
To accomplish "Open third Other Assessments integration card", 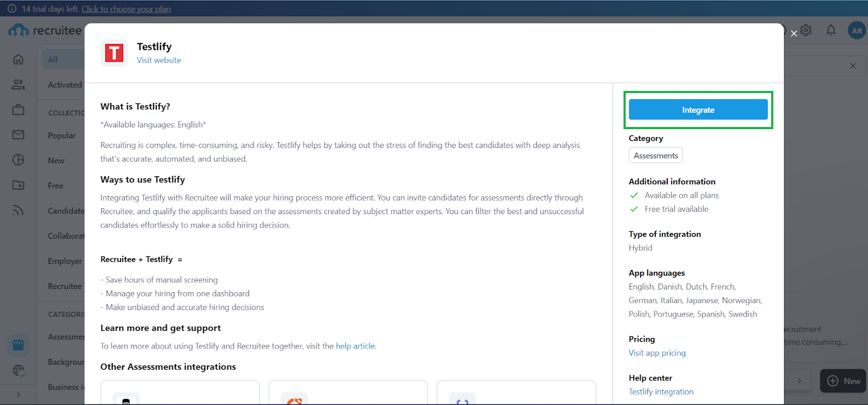I will [516, 393].
